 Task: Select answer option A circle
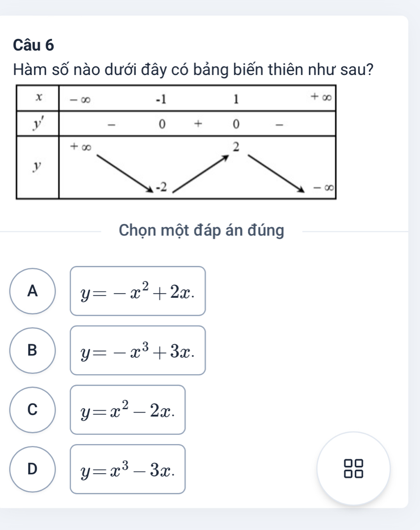(x=32, y=291)
